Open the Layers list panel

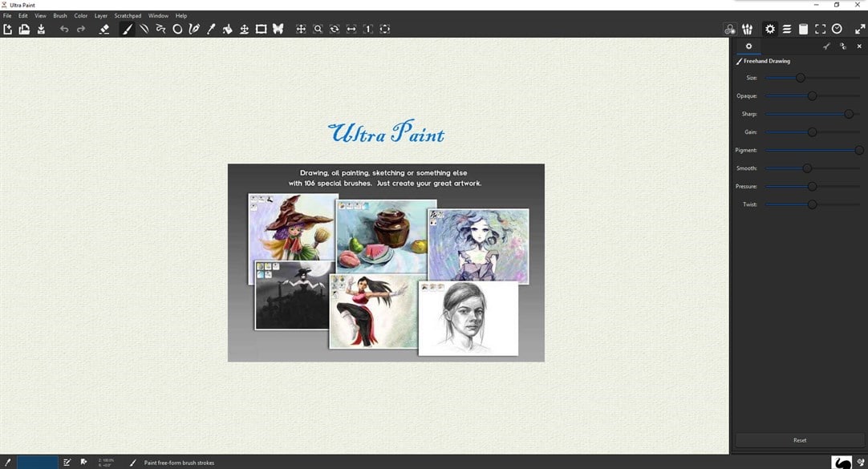(786, 29)
